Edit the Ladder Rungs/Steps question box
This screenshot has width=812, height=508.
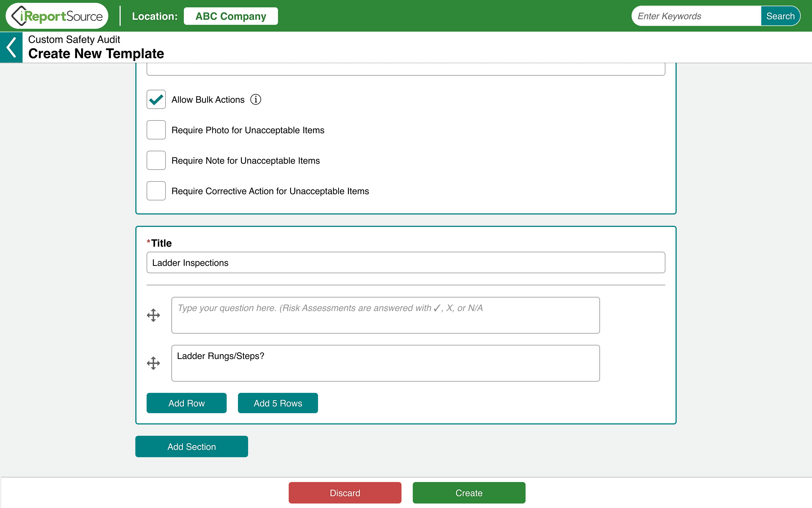pos(385,363)
